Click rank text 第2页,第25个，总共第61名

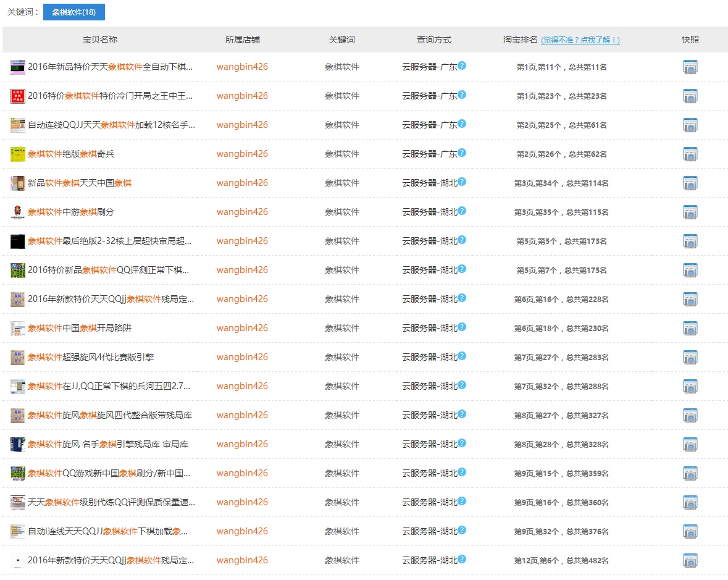tap(561, 125)
